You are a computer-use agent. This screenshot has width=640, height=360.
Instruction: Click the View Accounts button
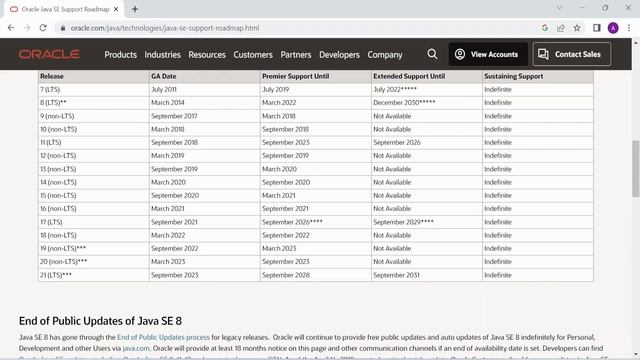pos(488,54)
